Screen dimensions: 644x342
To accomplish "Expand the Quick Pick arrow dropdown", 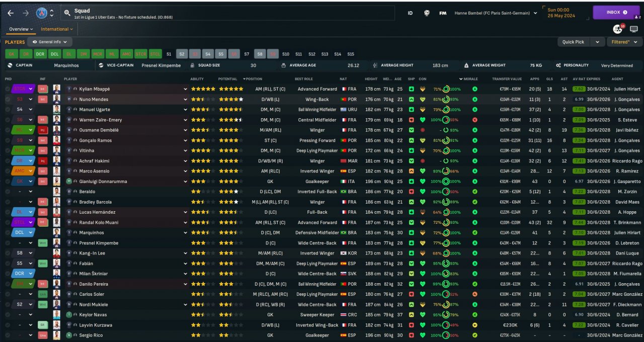I will [597, 42].
